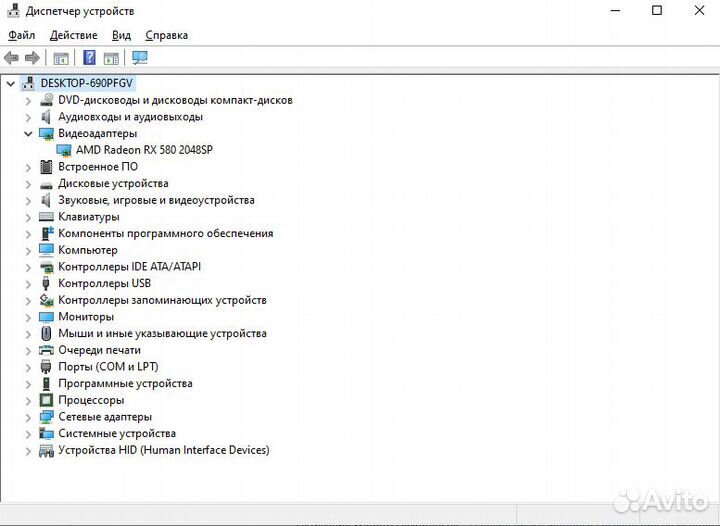Collapse the Видеоадаптеры category
This screenshot has width=720, height=526.
(x=28, y=134)
